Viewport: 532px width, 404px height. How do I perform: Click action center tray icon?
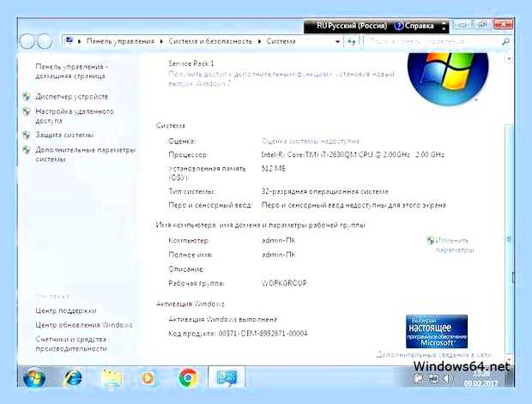(x=419, y=378)
